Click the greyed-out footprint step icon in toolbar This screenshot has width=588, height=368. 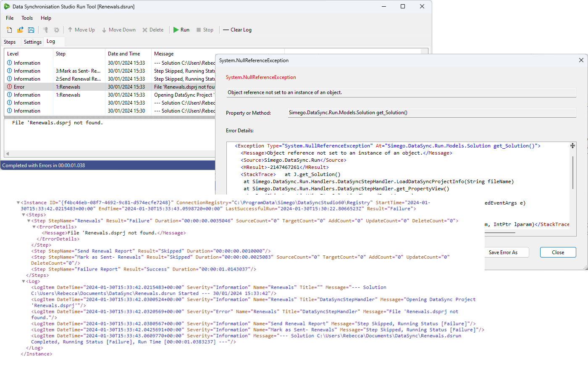(x=45, y=30)
